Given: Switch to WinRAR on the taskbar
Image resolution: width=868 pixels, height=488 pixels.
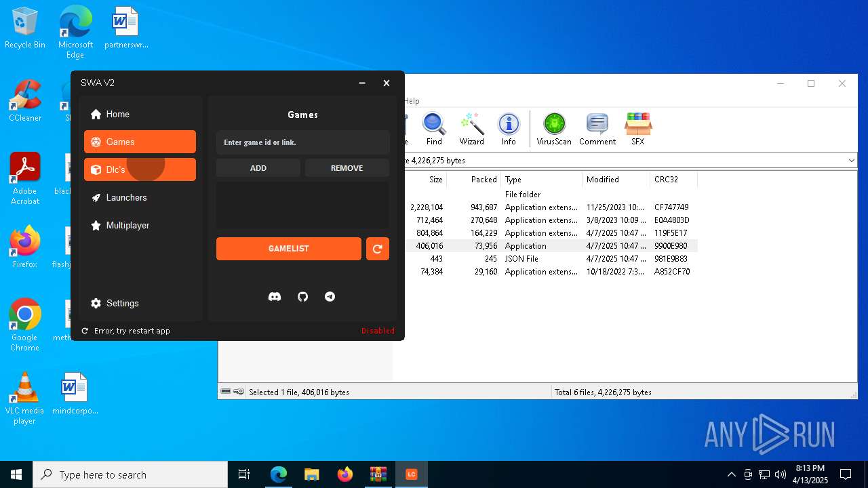Looking at the screenshot, I should tap(378, 474).
